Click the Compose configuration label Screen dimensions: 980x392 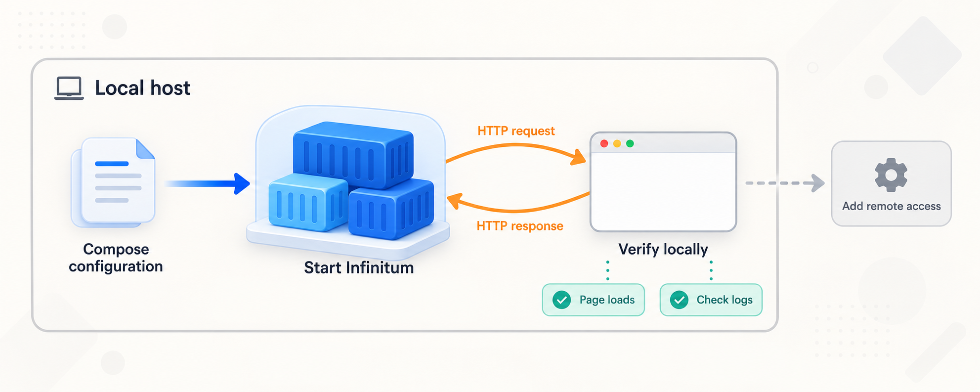(x=116, y=258)
